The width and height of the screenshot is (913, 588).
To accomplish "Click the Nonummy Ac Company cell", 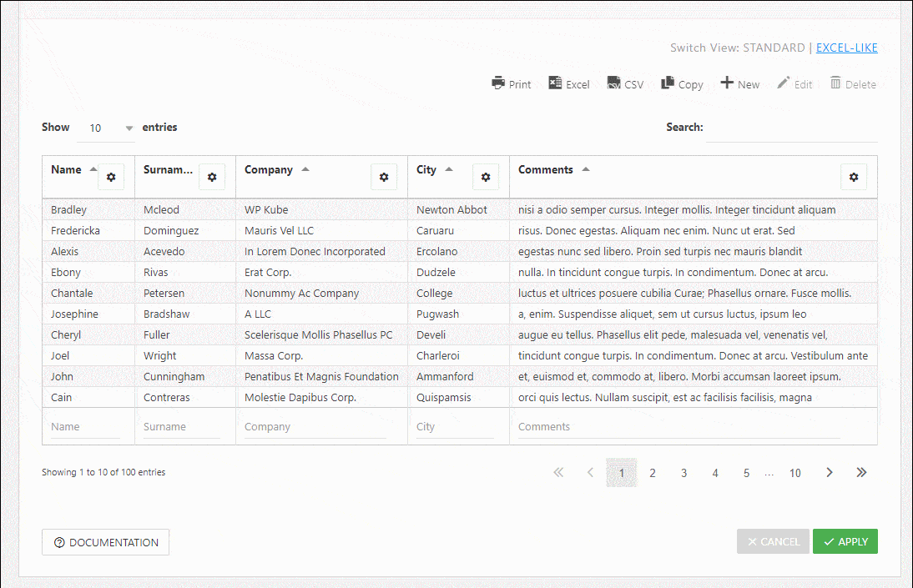I will [x=321, y=294].
